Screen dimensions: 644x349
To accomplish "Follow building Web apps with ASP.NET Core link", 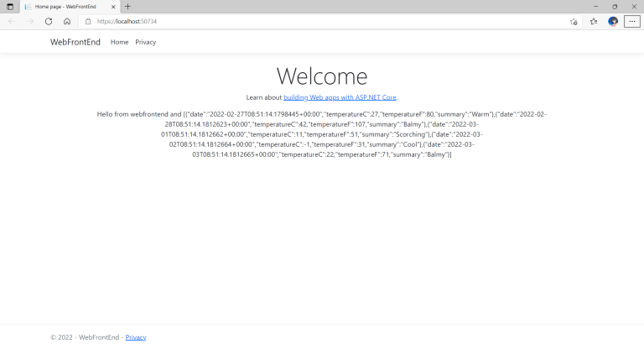I will [340, 97].
